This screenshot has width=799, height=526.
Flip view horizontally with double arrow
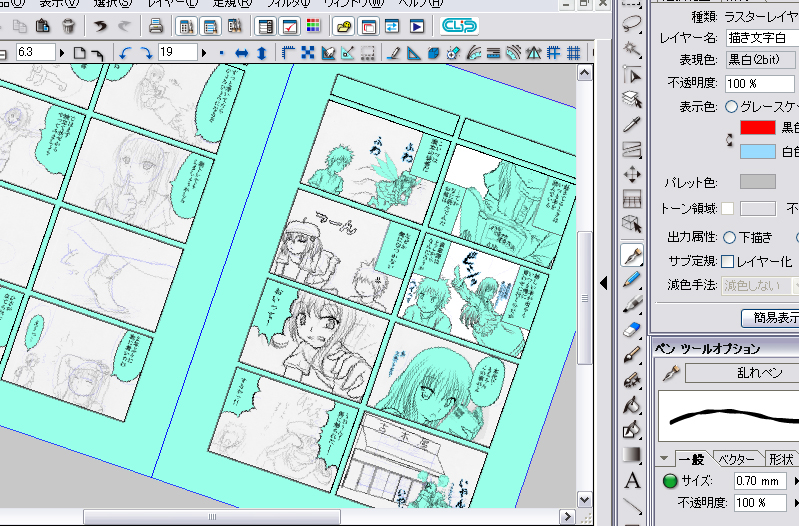tap(241, 52)
